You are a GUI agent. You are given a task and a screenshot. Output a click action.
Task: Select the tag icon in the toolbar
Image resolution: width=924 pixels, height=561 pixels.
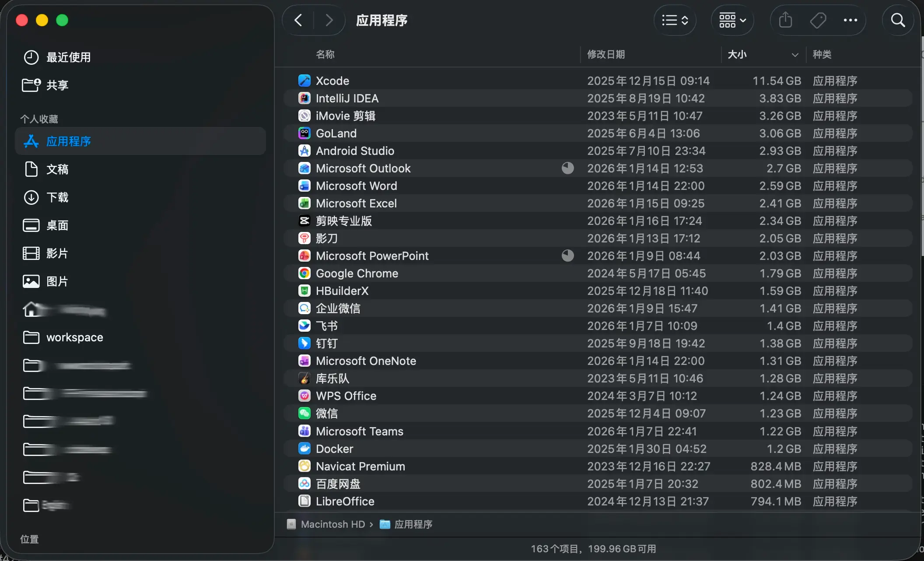[818, 20]
